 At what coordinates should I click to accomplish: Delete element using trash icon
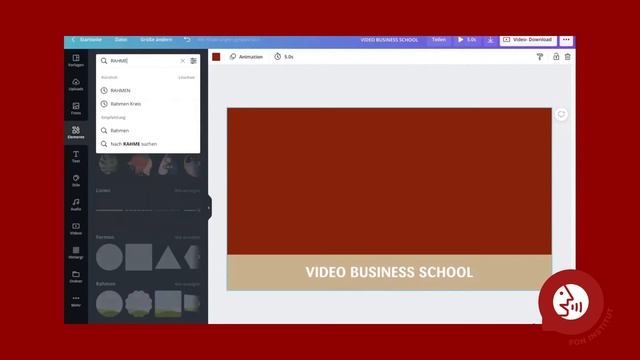pos(568,57)
